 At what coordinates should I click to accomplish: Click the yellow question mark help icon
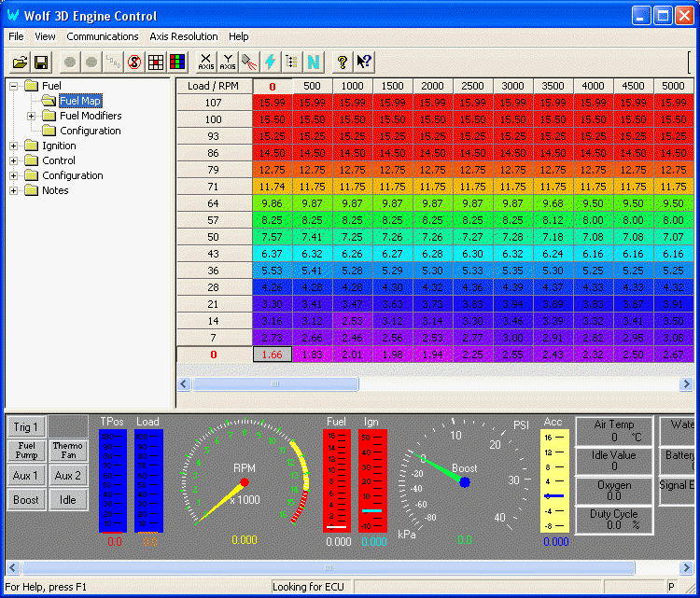pyautogui.click(x=343, y=63)
